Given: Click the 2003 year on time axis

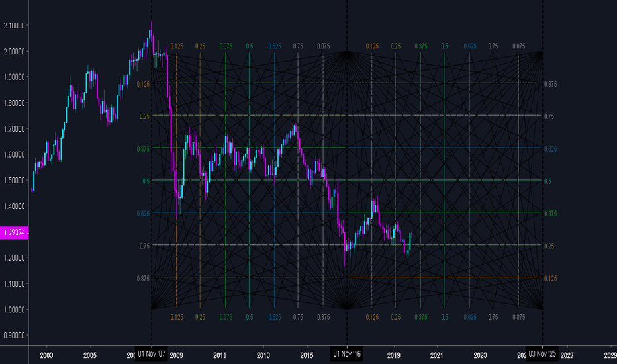Looking at the screenshot, I should [x=46, y=355].
